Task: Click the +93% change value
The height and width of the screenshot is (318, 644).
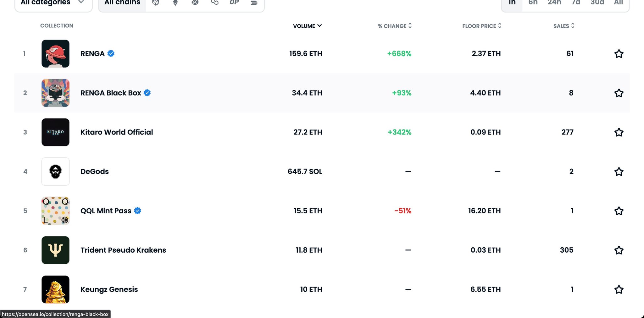Action: (x=402, y=93)
